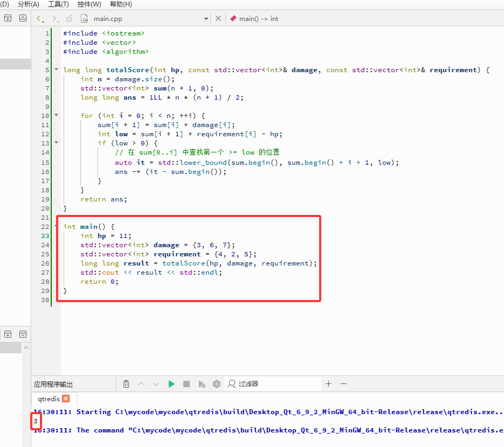This screenshot has width=504, height=447.
Task: Click the comment on line 14
Action: (x=197, y=152)
